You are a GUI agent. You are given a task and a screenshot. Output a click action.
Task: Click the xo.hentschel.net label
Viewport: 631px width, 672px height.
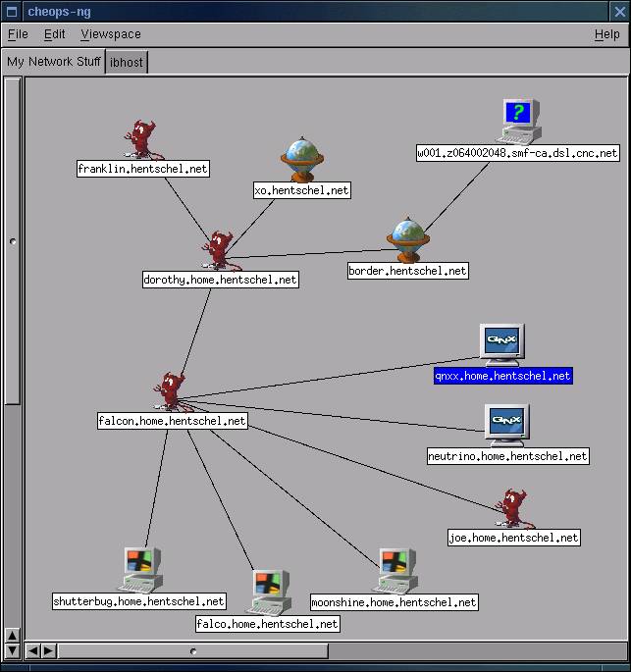click(302, 190)
